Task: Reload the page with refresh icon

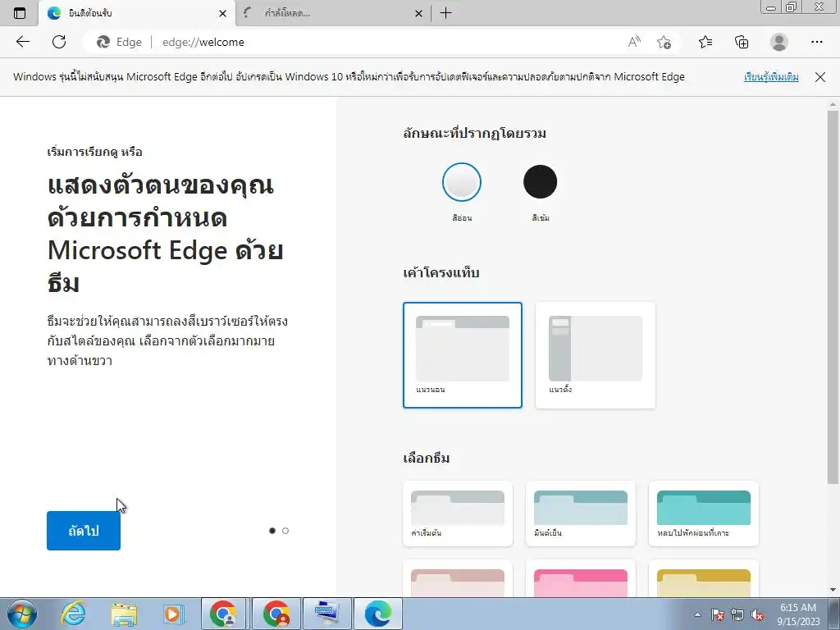Action: pyautogui.click(x=59, y=42)
